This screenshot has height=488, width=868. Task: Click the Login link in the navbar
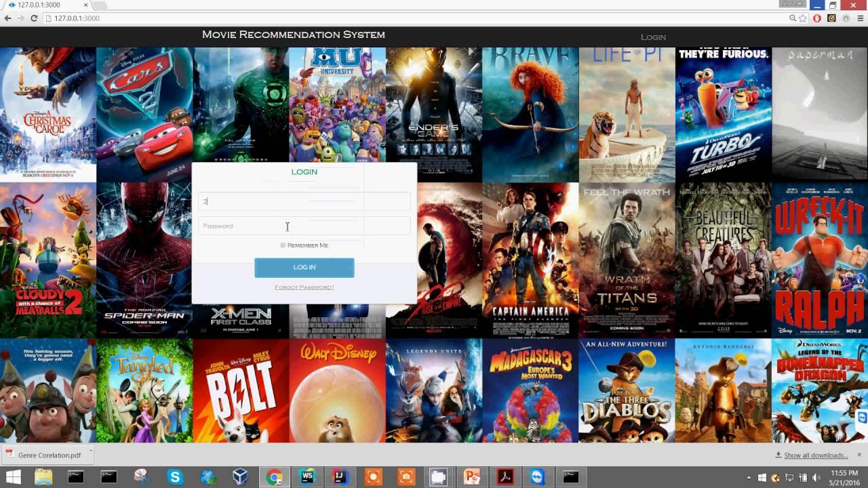[x=653, y=37]
